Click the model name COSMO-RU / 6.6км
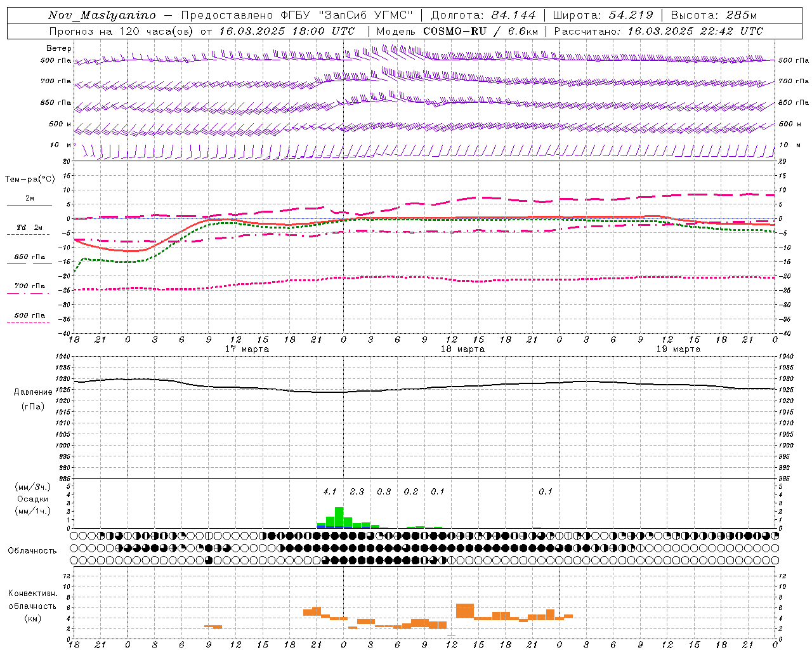The image size is (812, 650). [x=481, y=31]
